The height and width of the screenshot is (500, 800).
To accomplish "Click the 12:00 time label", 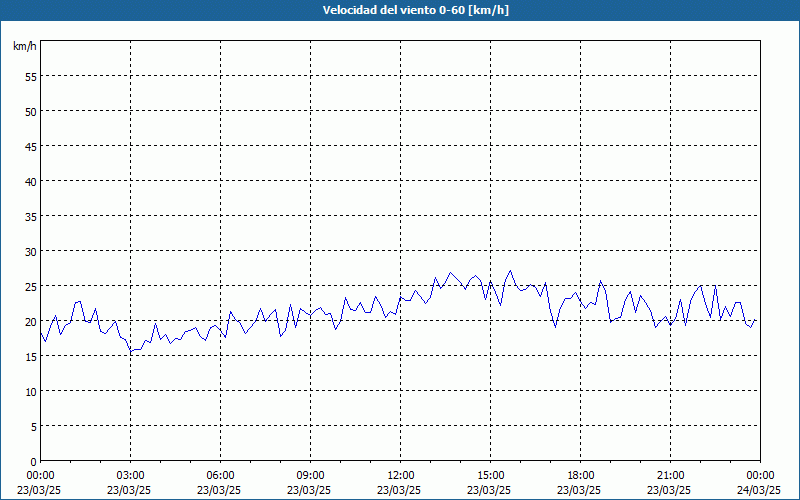I will 401,475.
